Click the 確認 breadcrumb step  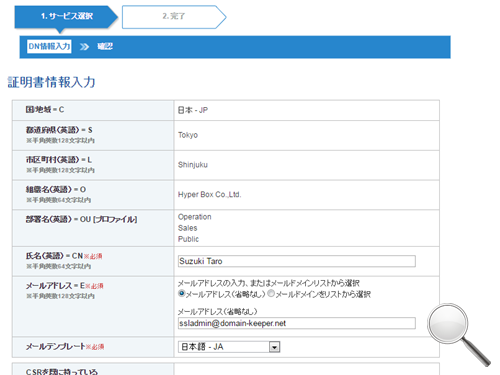[x=105, y=46]
